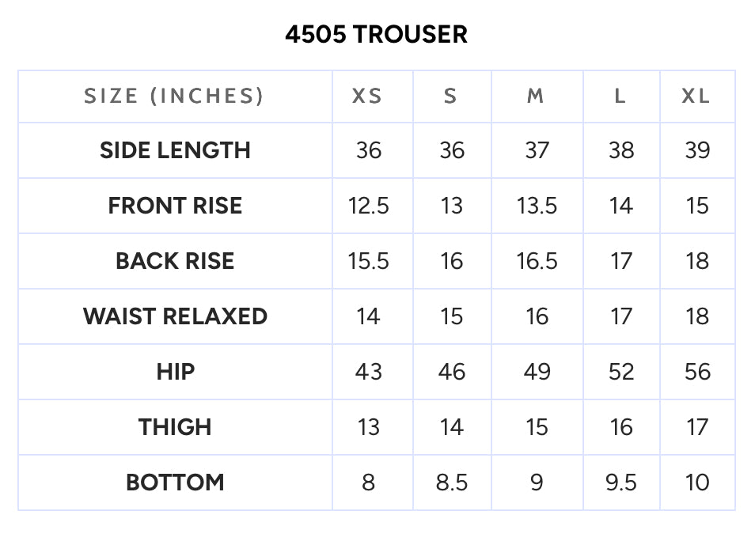
Task: Click the hip L value 52
Action: click(621, 372)
